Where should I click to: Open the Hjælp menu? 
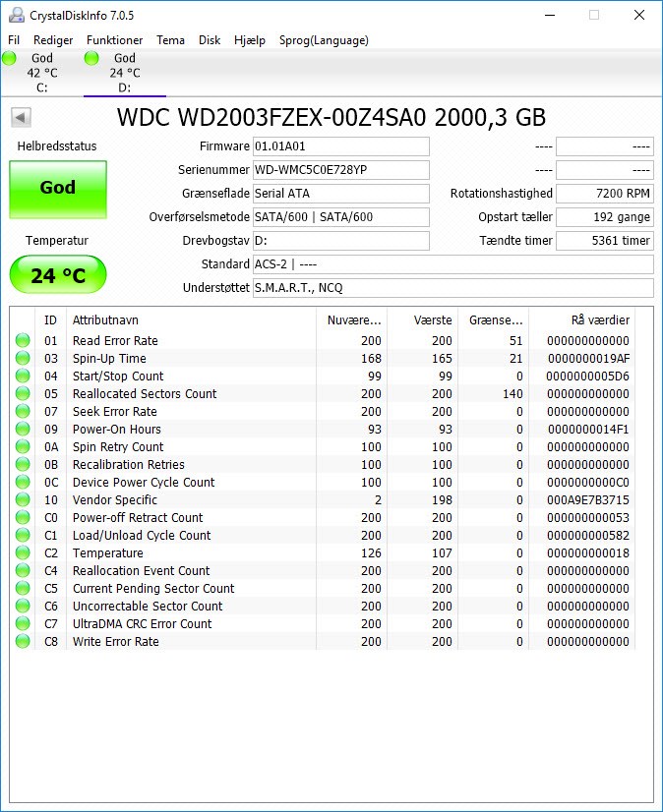coord(250,40)
